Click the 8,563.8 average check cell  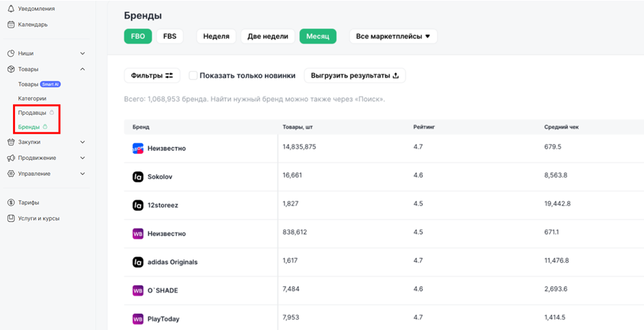coord(556,175)
